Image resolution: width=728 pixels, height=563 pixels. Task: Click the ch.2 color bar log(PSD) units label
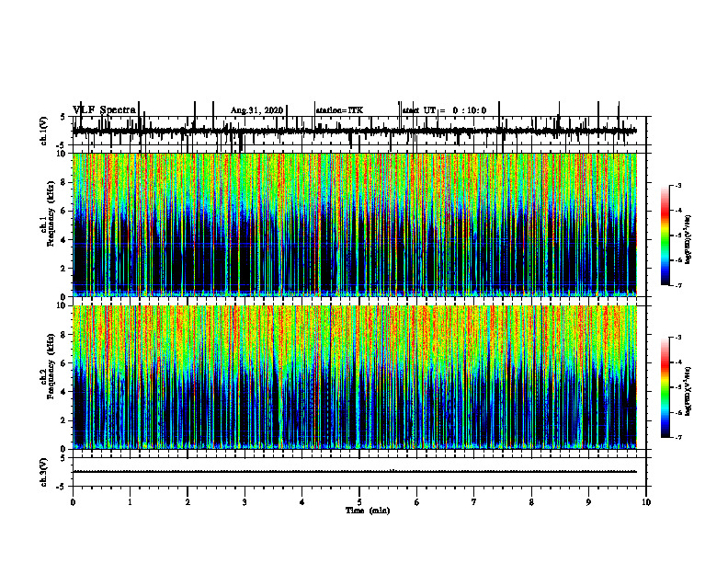688,392
